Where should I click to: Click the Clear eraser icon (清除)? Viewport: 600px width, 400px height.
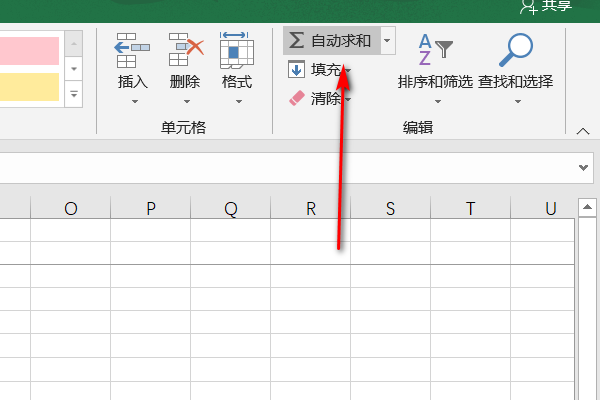pyautogui.click(x=297, y=98)
